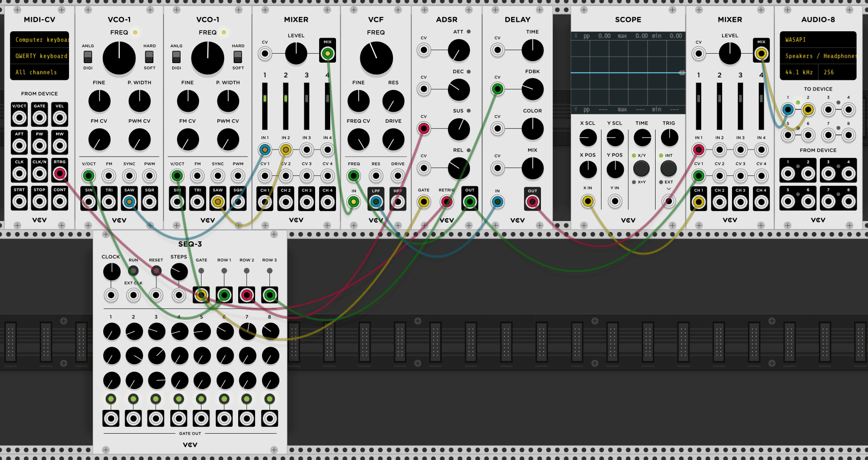
Task: Click the SAW output port on the left VCO-1
Action: point(129,201)
